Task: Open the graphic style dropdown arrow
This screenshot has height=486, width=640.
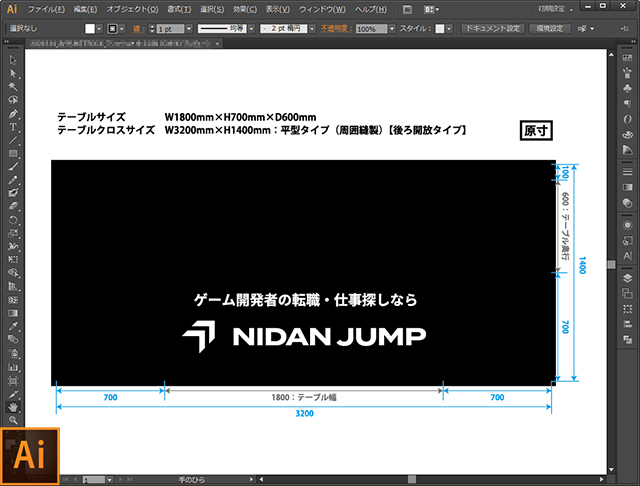Action: (449, 29)
